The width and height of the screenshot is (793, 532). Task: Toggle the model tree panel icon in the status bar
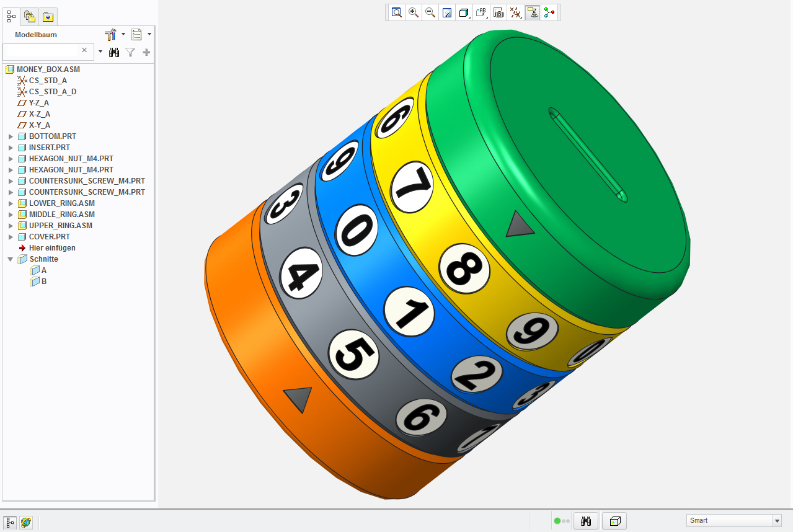pyautogui.click(x=11, y=522)
